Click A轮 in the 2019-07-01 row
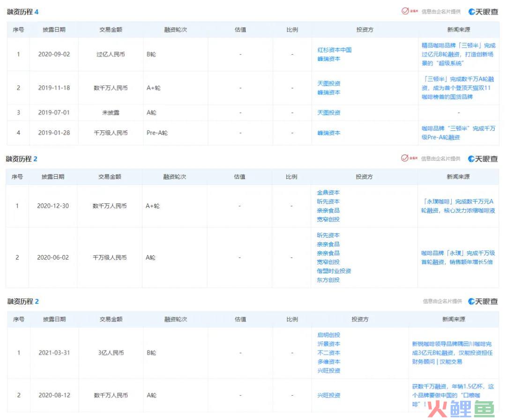Viewport: 506px width, 420px height. 151,112
